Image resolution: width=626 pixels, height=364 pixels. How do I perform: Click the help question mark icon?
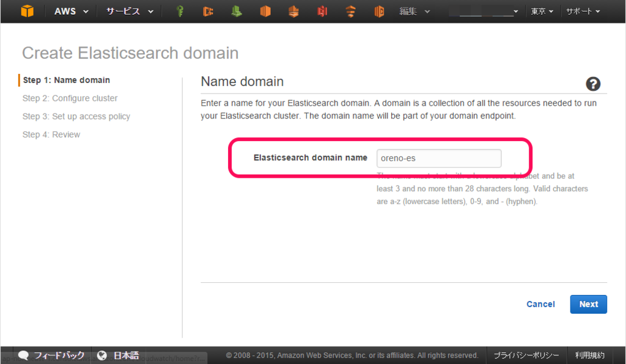click(x=593, y=84)
